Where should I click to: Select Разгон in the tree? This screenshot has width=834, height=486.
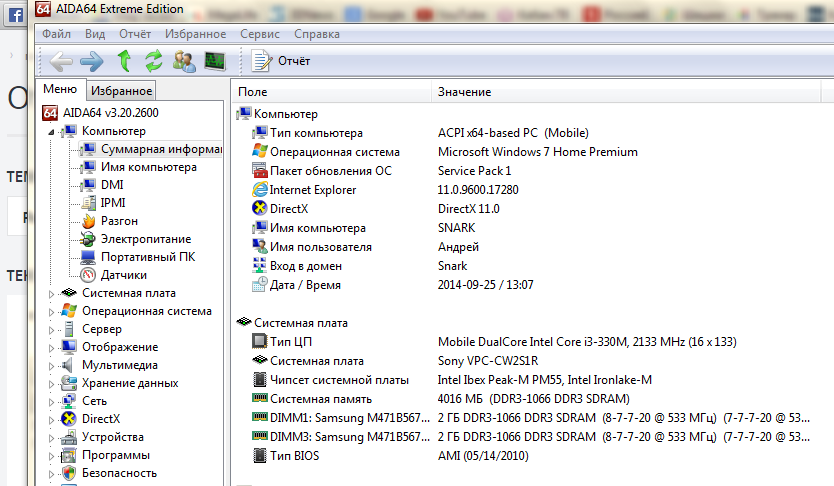click(x=119, y=221)
